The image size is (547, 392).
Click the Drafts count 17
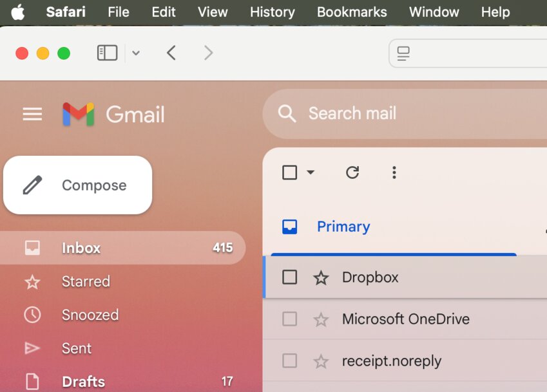(x=227, y=382)
